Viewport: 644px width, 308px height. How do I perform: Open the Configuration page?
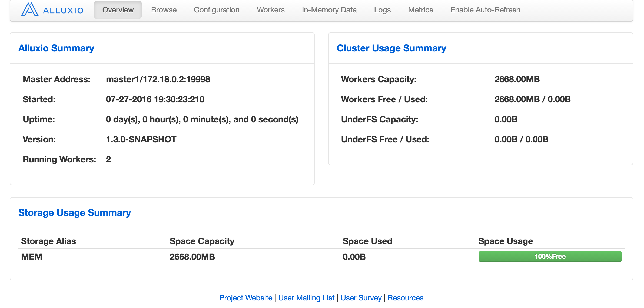pyautogui.click(x=217, y=10)
